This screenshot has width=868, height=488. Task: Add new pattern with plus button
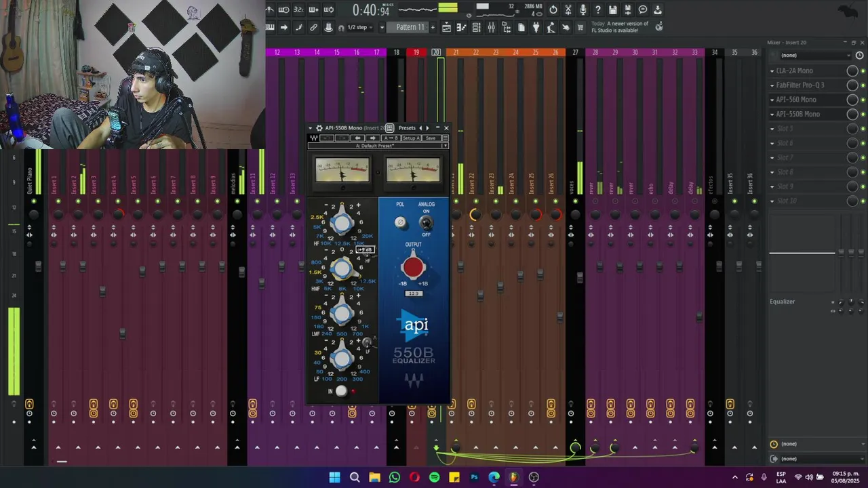click(433, 27)
